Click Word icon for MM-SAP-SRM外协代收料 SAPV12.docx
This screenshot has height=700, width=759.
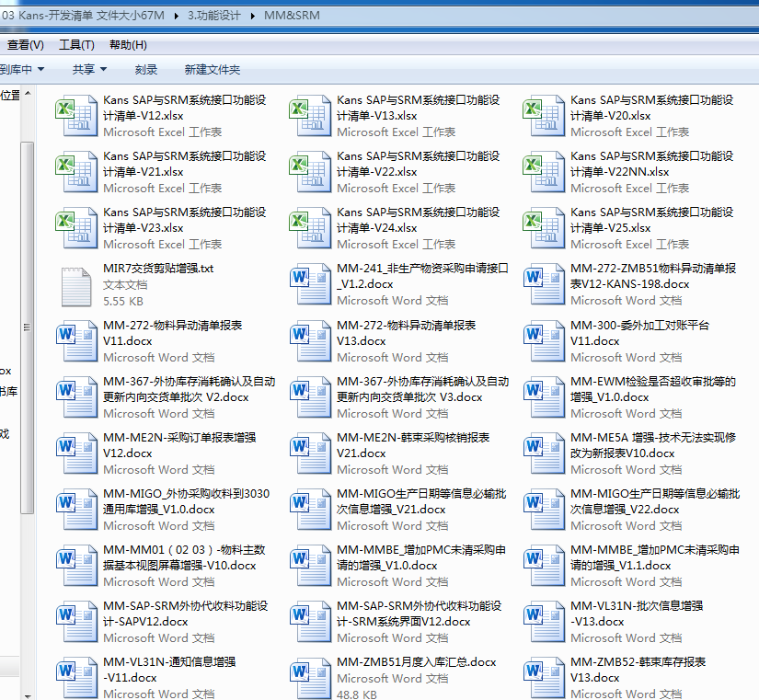(x=76, y=622)
